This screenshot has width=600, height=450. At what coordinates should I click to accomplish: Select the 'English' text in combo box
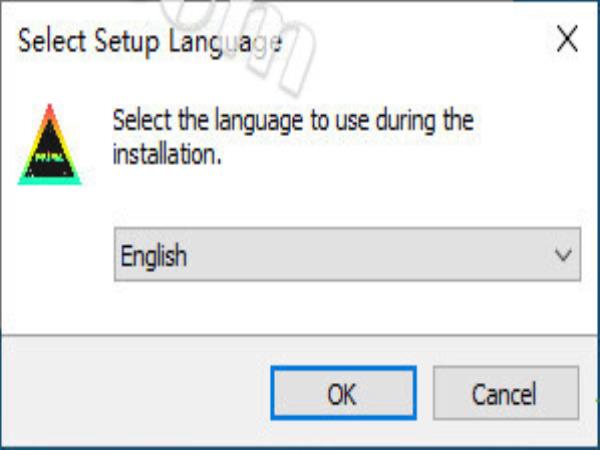pos(154,256)
